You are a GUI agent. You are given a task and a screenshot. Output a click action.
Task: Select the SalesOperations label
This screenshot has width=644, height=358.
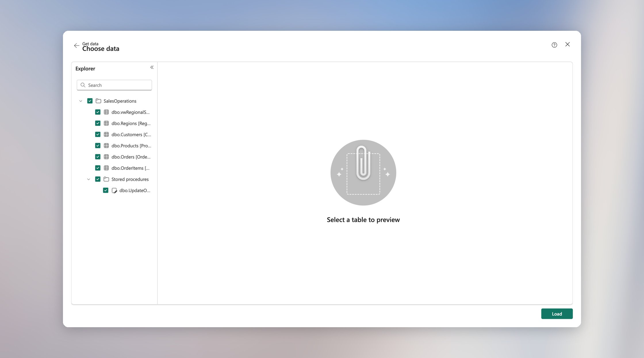pos(120,101)
